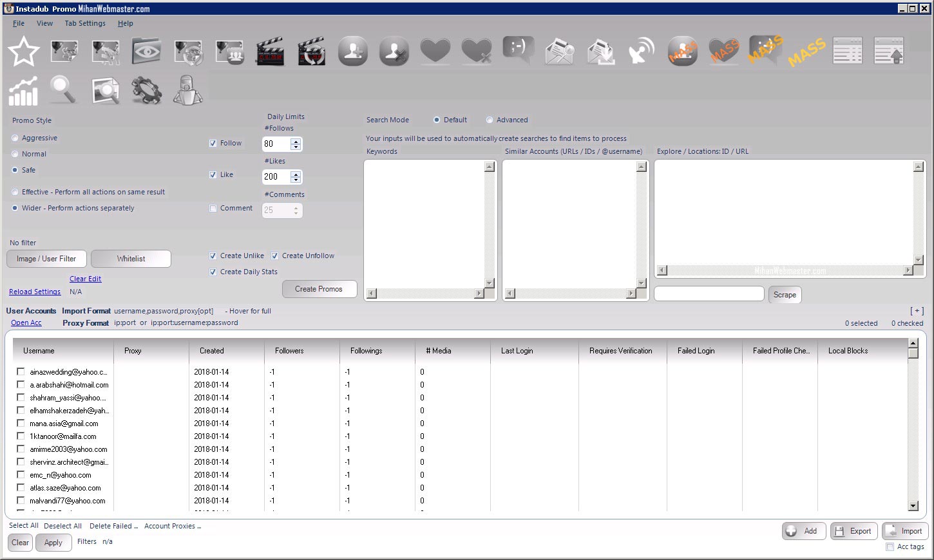Screen dimensions: 934x560
Task: Click the image search magnifier icon
Action: [x=106, y=91]
